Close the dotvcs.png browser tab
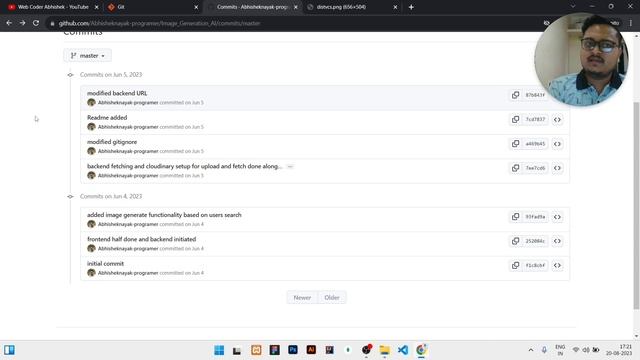The height and width of the screenshot is (360, 640). click(x=395, y=7)
